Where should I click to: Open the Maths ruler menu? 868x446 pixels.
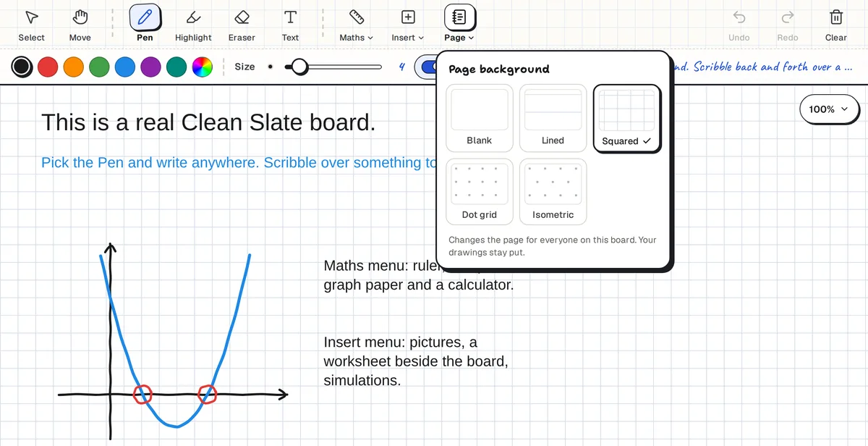[x=356, y=25]
